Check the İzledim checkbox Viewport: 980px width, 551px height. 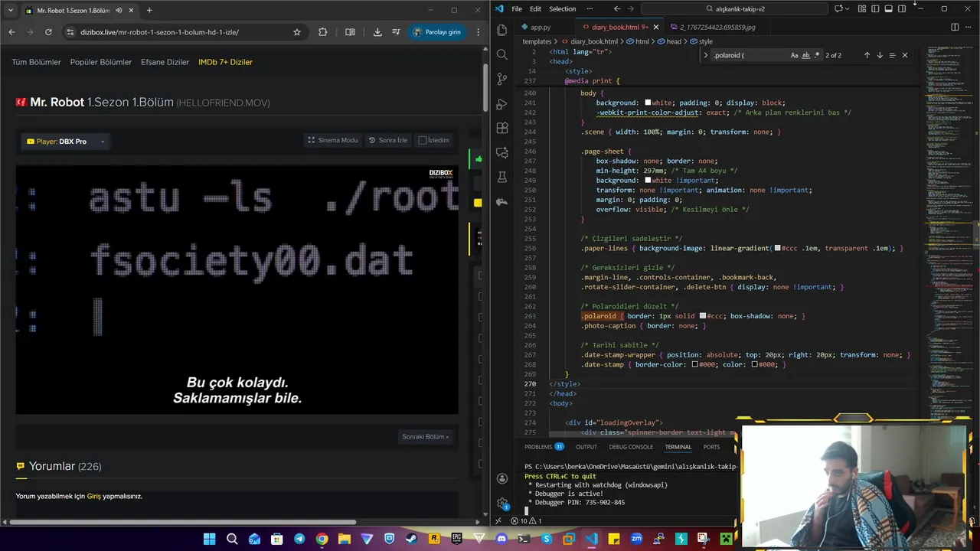(423, 140)
